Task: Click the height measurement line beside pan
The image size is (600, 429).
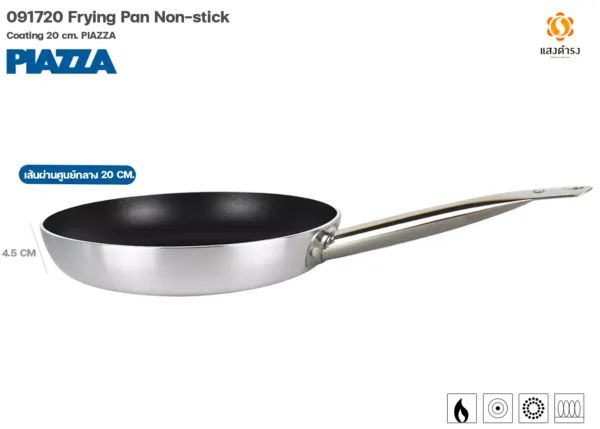Action: pos(39,249)
